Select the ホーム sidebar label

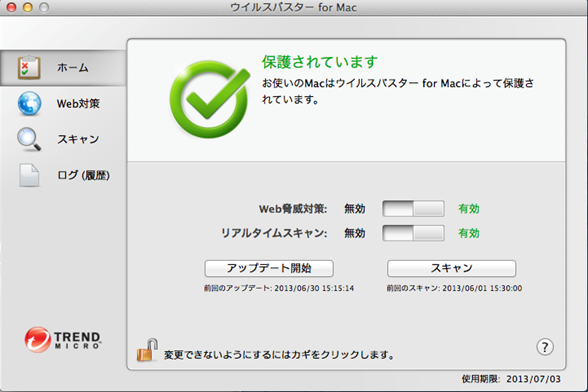pos(73,68)
